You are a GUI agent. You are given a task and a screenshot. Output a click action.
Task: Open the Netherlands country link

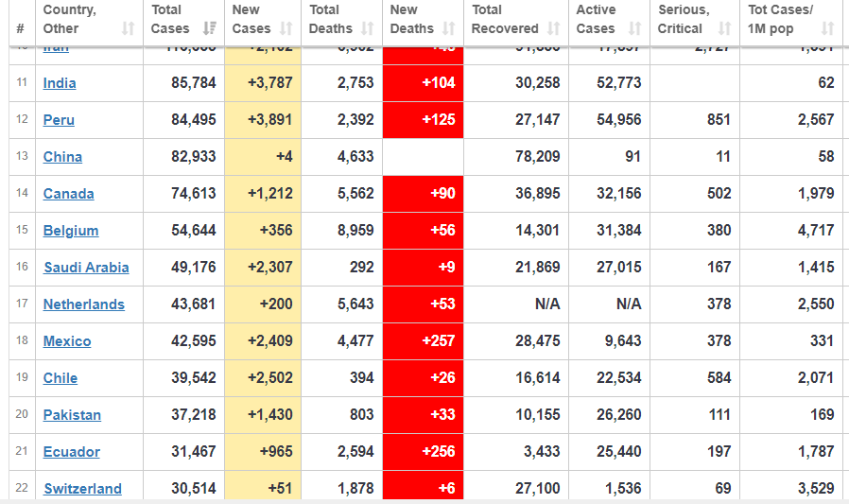(x=84, y=304)
